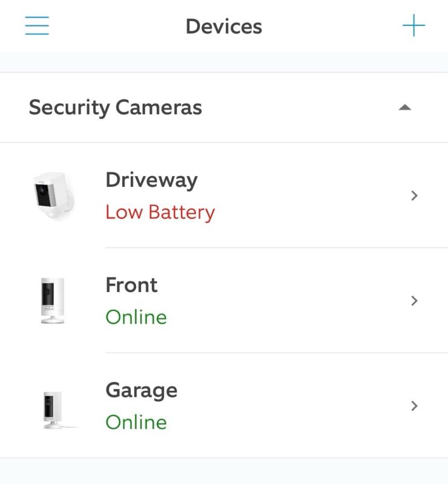The image size is (448, 484).
Task: Open Driveway details via its chevron
Action: click(x=414, y=195)
